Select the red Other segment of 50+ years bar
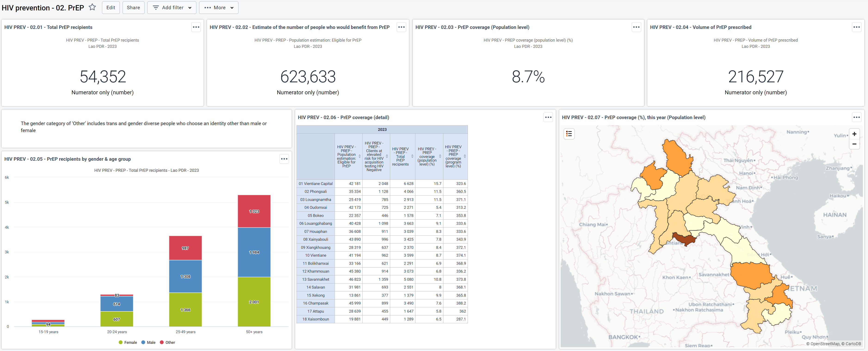This screenshot has width=868, height=351. [254, 211]
